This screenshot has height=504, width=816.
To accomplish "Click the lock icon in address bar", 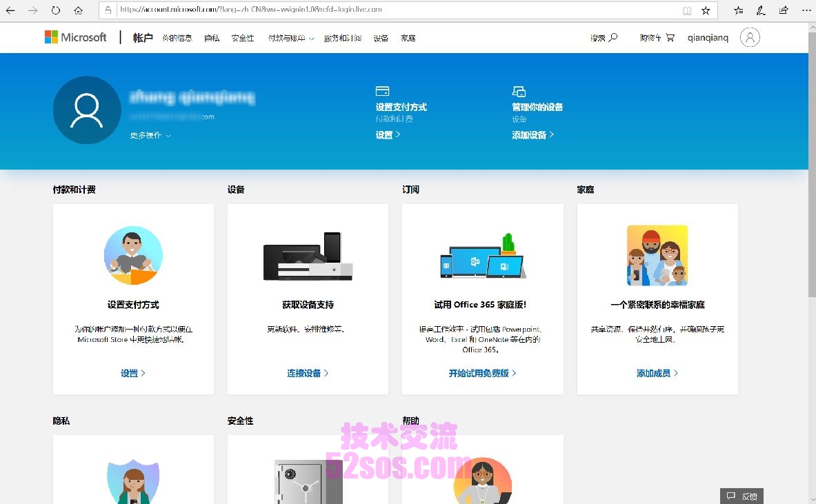I will tap(108, 10).
